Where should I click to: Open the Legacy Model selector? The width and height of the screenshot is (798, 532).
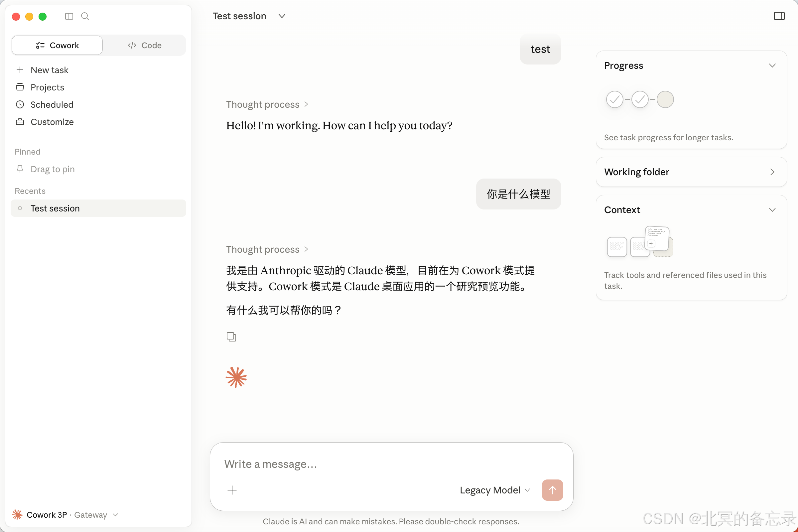(495, 490)
